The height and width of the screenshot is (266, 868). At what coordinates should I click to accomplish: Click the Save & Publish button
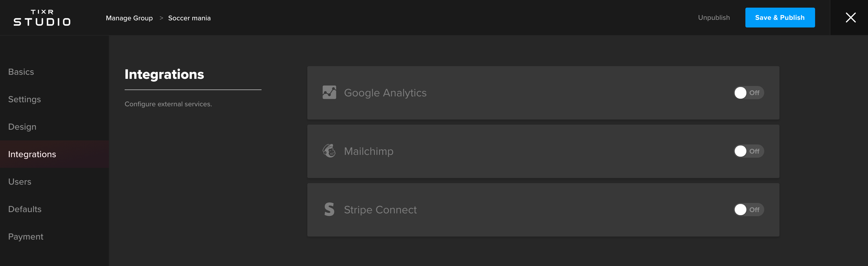coord(780,18)
